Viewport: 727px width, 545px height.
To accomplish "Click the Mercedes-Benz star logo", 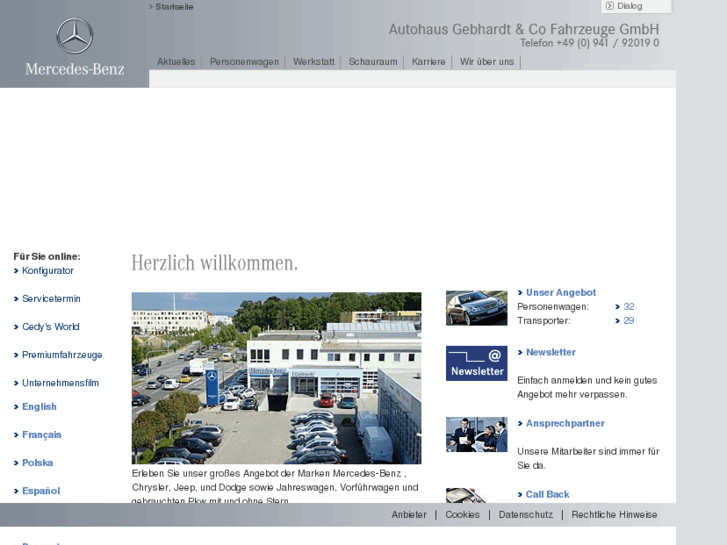I will pos(75,36).
